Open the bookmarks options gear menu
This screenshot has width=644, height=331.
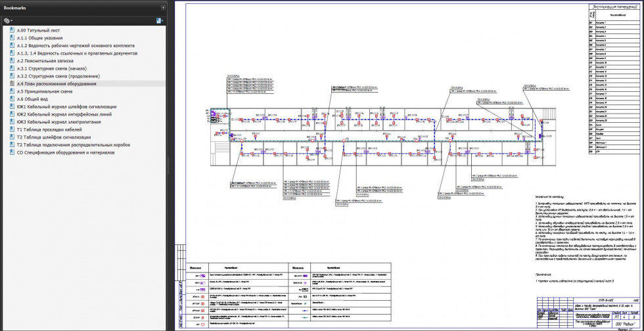point(9,21)
